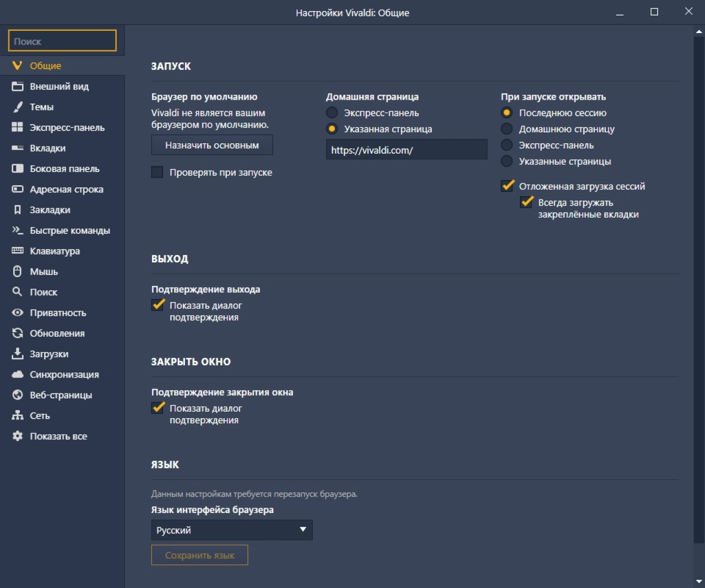Click the Поиск search settings field
The width and height of the screenshot is (705, 588).
[x=62, y=41]
